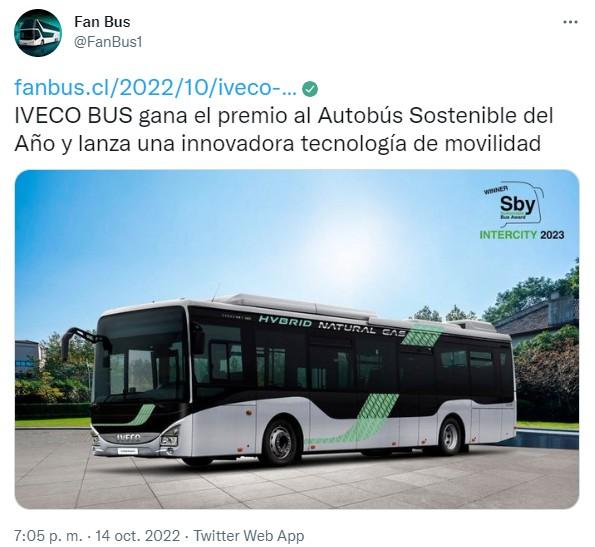Click the bus front wheel in photo

click(280, 442)
